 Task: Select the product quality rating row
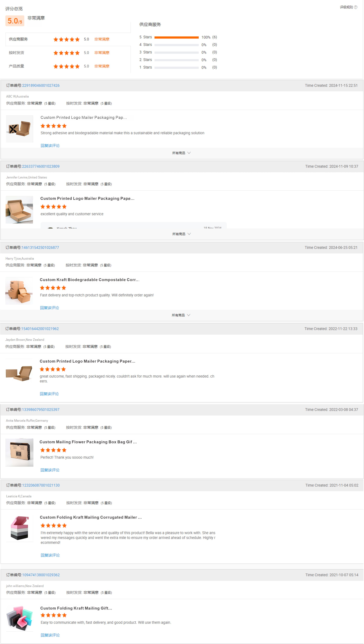click(x=68, y=66)
